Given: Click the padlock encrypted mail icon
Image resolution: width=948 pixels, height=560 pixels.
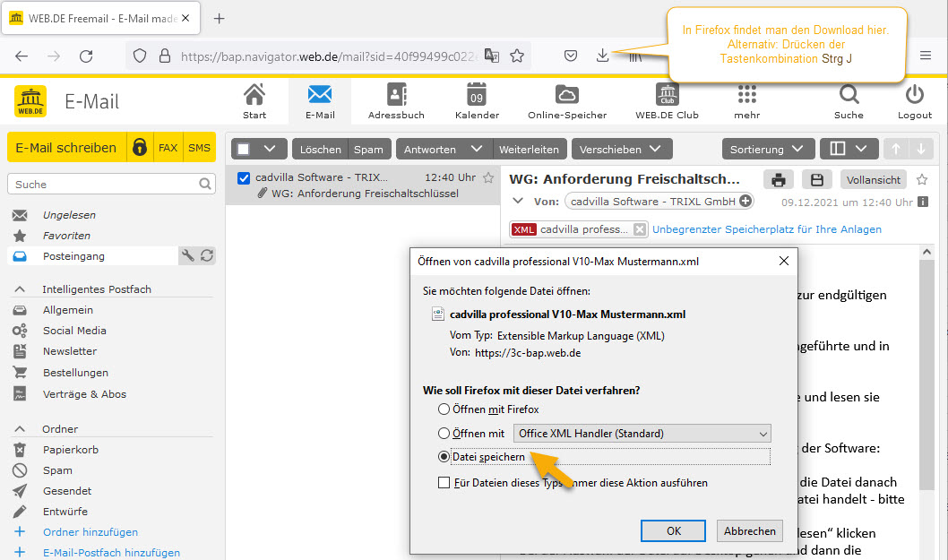Looking at the screenshot, I should coord(139,148).
